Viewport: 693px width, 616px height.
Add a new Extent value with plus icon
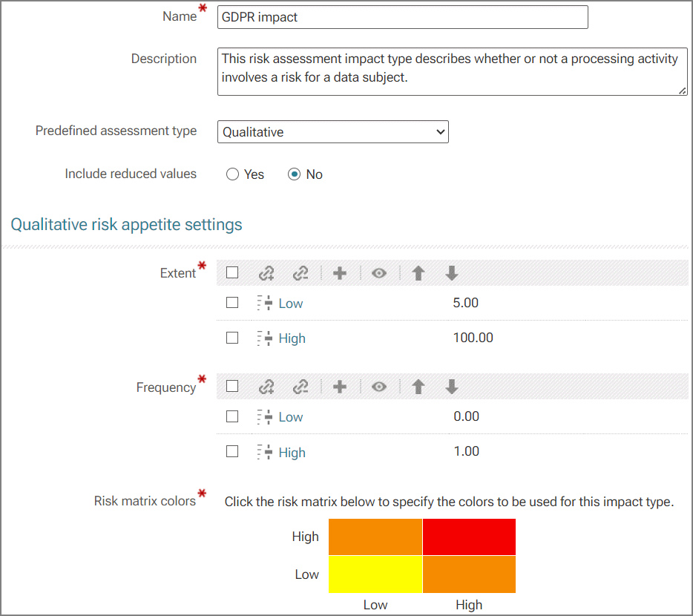(339, 273)
